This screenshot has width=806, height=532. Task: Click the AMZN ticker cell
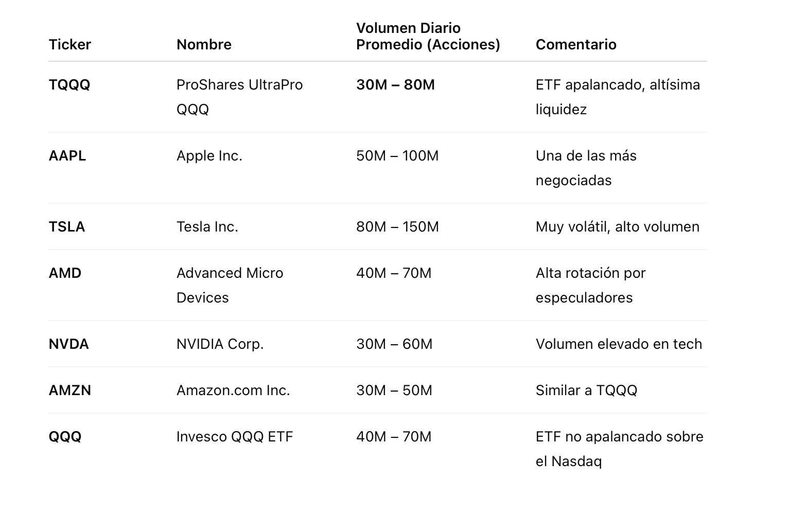pyautogui.click(x=70, y=391)
